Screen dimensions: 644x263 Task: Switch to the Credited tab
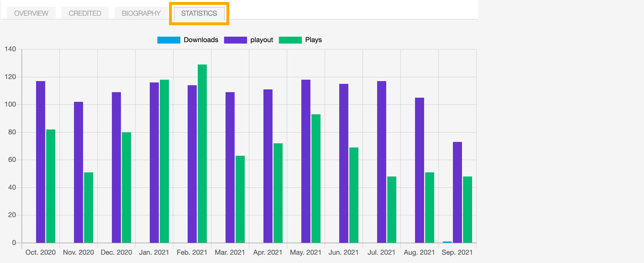(x=85, y=13)
